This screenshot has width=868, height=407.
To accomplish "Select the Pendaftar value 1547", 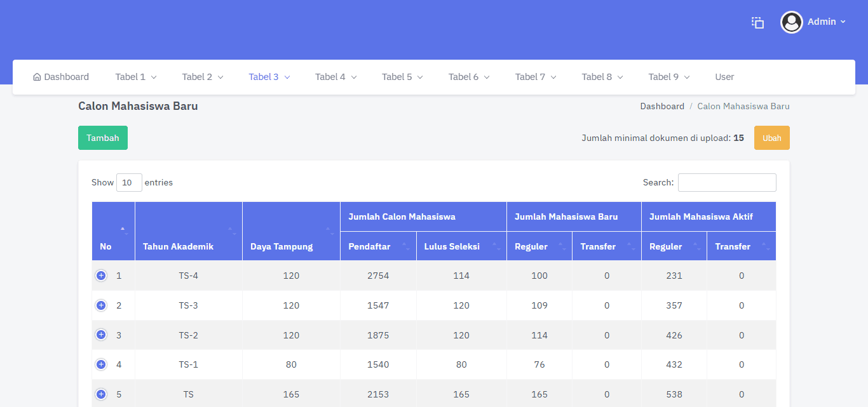I will pyautogui.click(x=378, y=305).
